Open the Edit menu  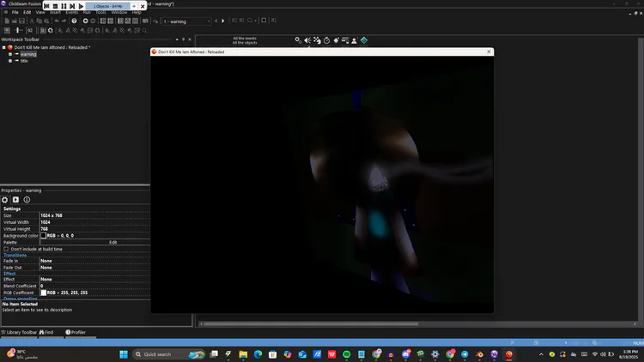coord(27,12)
